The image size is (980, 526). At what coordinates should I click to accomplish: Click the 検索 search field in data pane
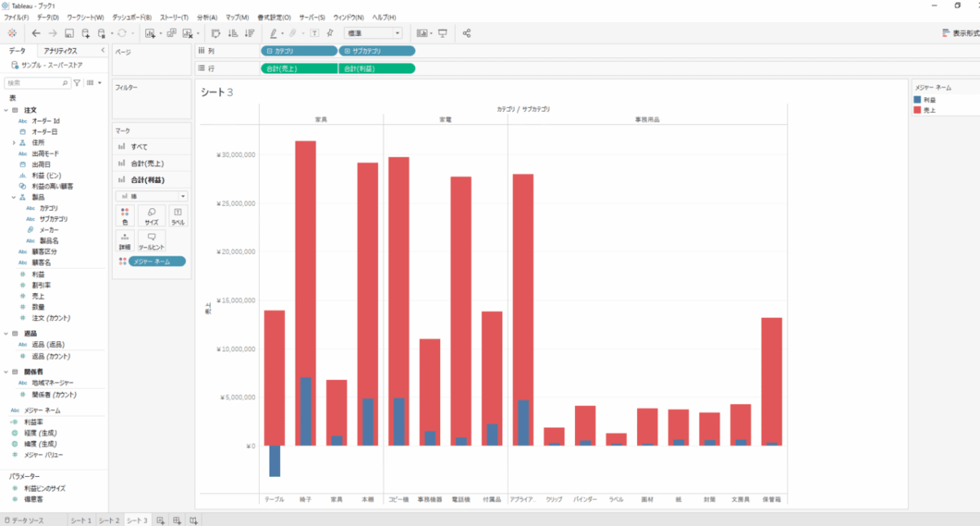point(37,83)
